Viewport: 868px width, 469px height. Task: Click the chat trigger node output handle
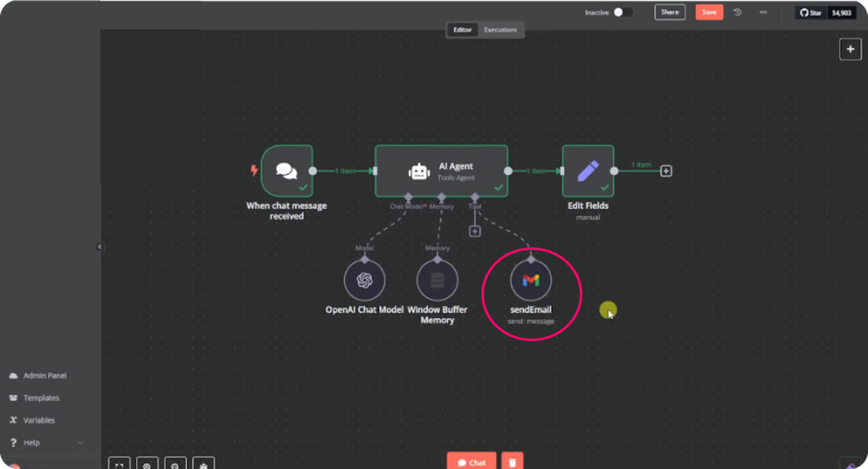tap(312, 171)
